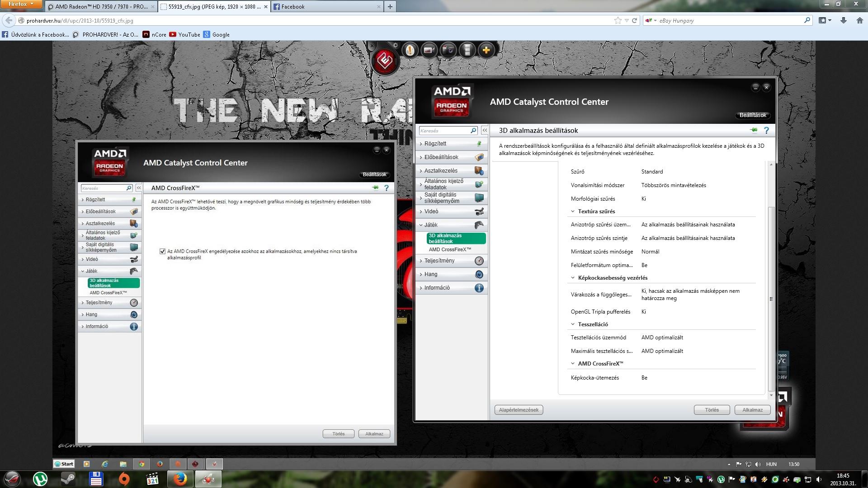Open Beállítások in right Catalyst window

click(753, 115)
